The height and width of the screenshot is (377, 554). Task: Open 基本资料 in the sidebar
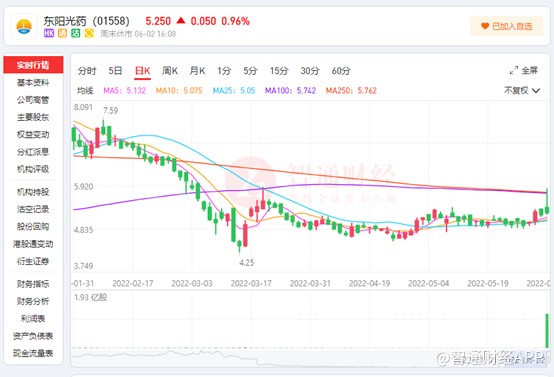(x=33, y=82)
